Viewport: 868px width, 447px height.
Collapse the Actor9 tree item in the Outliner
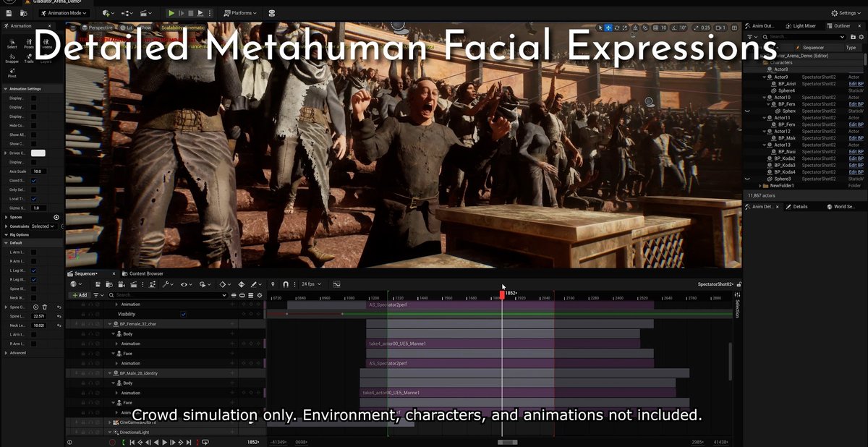[765, 76]
